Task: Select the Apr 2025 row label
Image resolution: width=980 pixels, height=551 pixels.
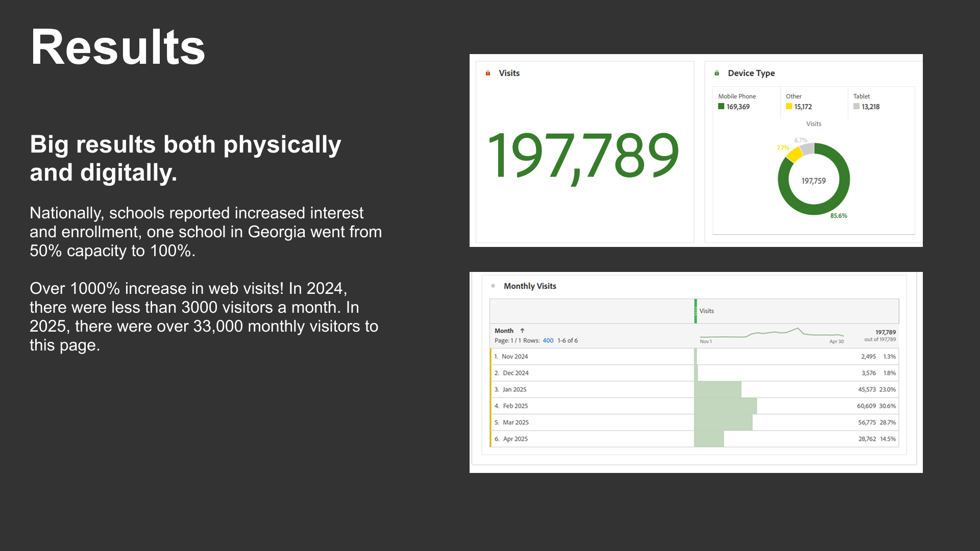Action: coord(515,439)
